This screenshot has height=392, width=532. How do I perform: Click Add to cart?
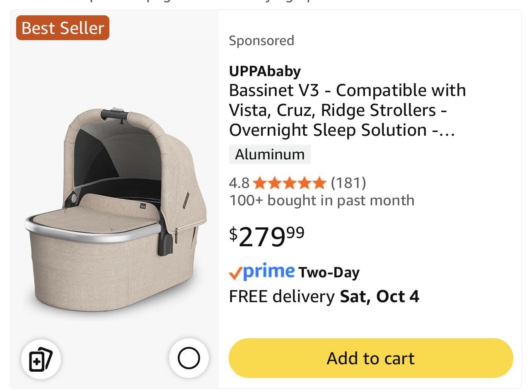370,358
